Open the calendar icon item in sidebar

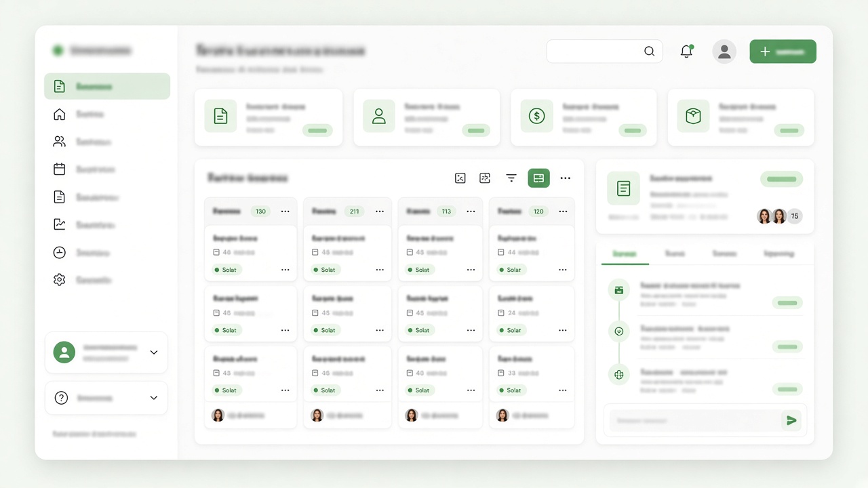coord(107,169)
